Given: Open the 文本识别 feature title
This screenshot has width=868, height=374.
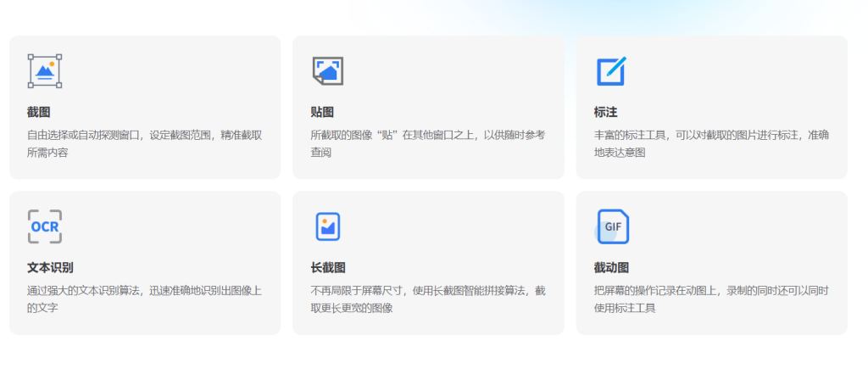Looking at the screenshot, I should point(50,268).
